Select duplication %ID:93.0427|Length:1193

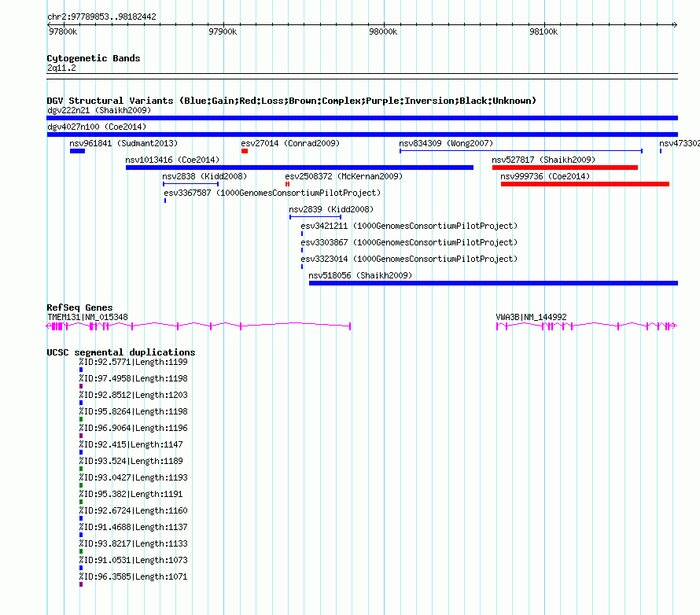[x=134, y=477]
